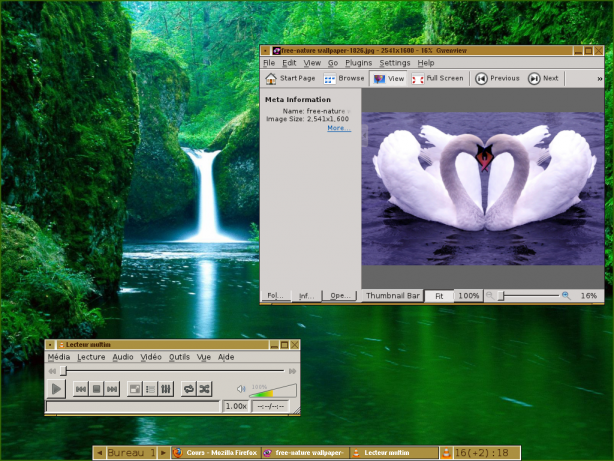614x461 pixels.
Task: Open Gwenview window menu icon in titlebar
Action: click(265, 51)
